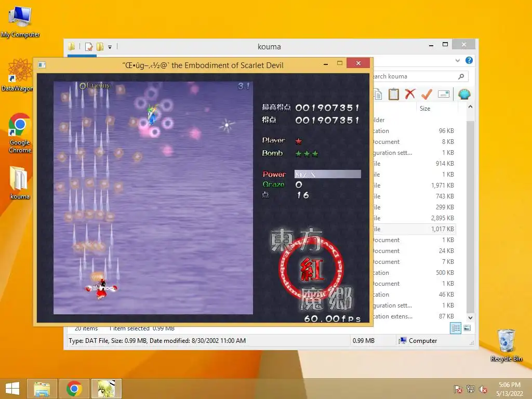The image size is (532, 399).
Task: Select the document row sized 24 KB
Action: click(x=414, y=251)
